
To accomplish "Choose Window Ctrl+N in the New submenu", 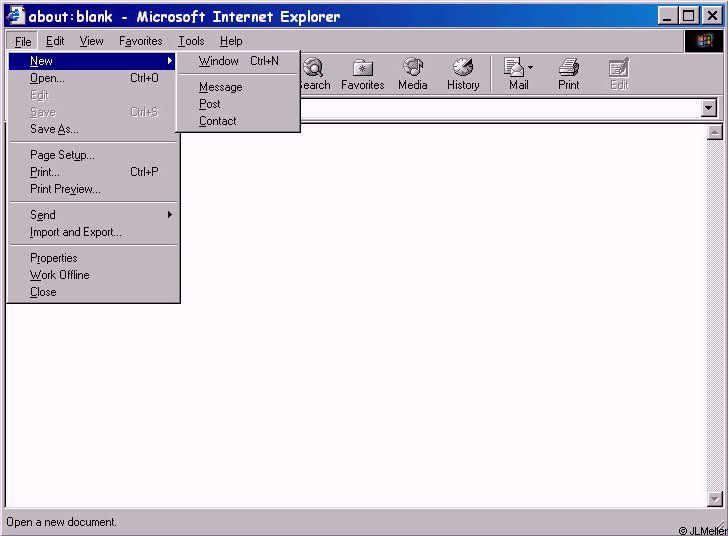I will tap(238, 61).
